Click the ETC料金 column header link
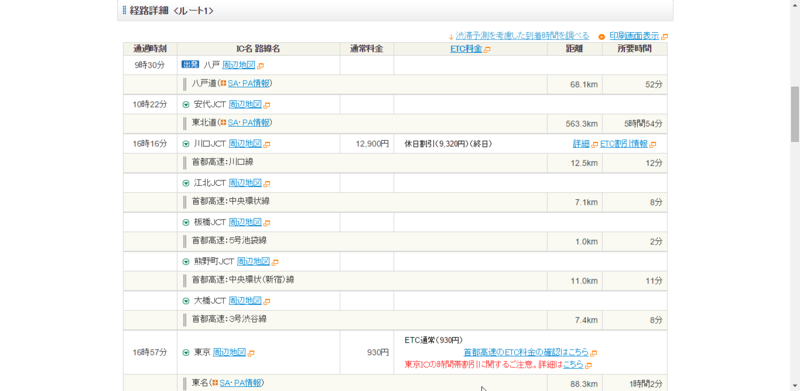 point(466,49)
